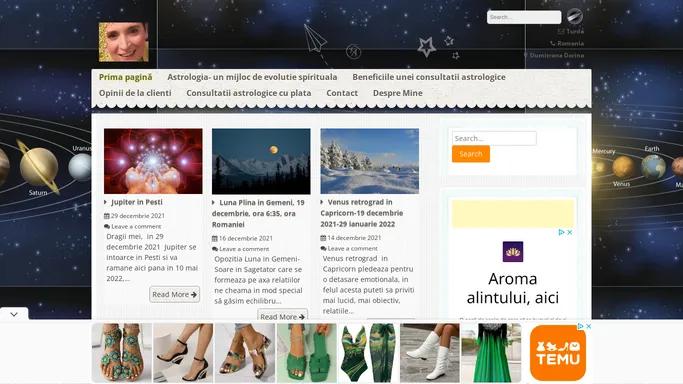Go to Opinii de la clienti
Screen dimensions: 683x384
[135, 93]
